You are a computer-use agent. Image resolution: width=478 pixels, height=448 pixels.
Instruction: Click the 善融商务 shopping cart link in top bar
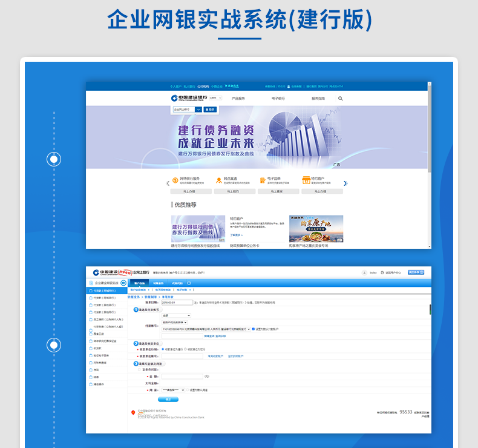[x=232, y=87]
